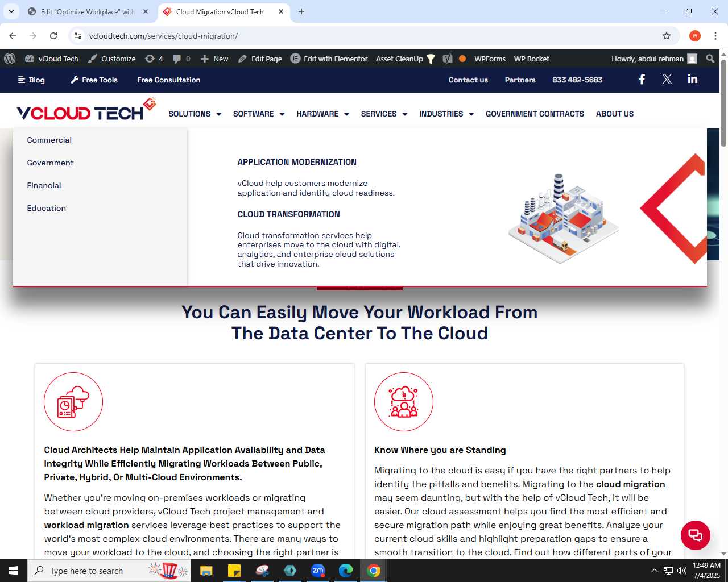Viewport: 728px width, 582px height.
Task: Open the Windows Start menu
Action: click(14, 571)
